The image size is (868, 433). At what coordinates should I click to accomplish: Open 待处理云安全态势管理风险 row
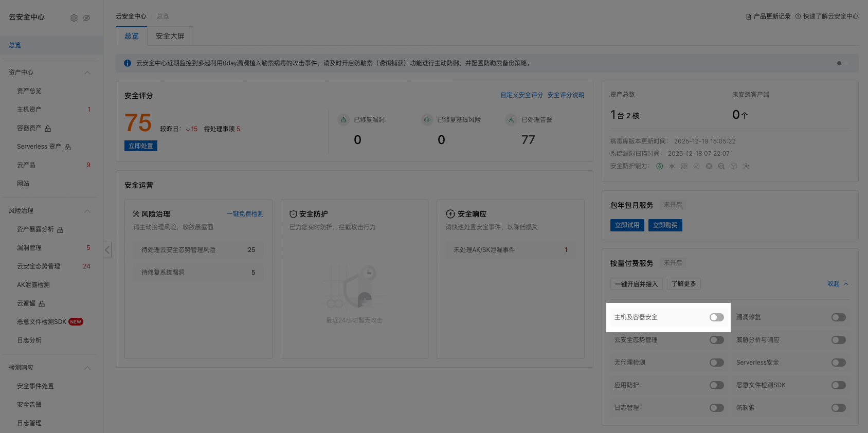(x=198, y=250)
